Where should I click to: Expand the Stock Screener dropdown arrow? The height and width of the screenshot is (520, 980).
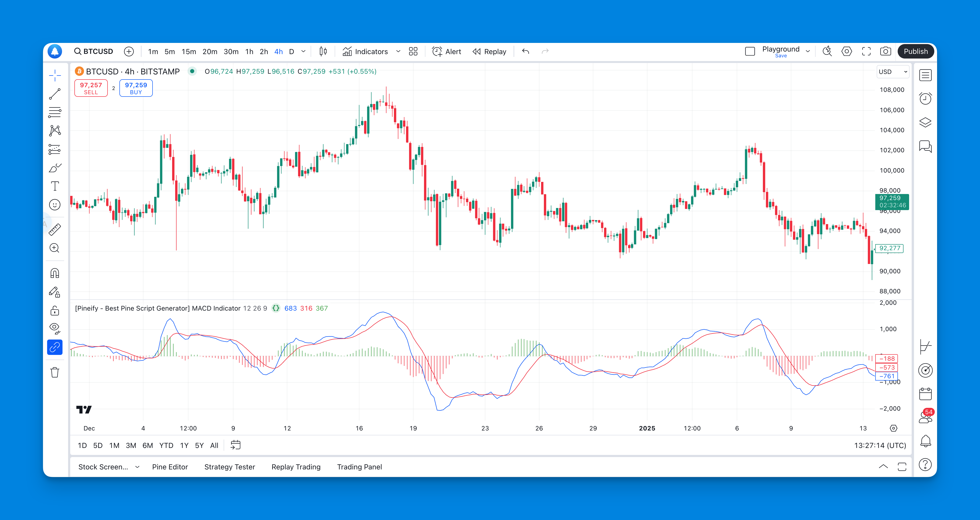click(x=137, y=467)
